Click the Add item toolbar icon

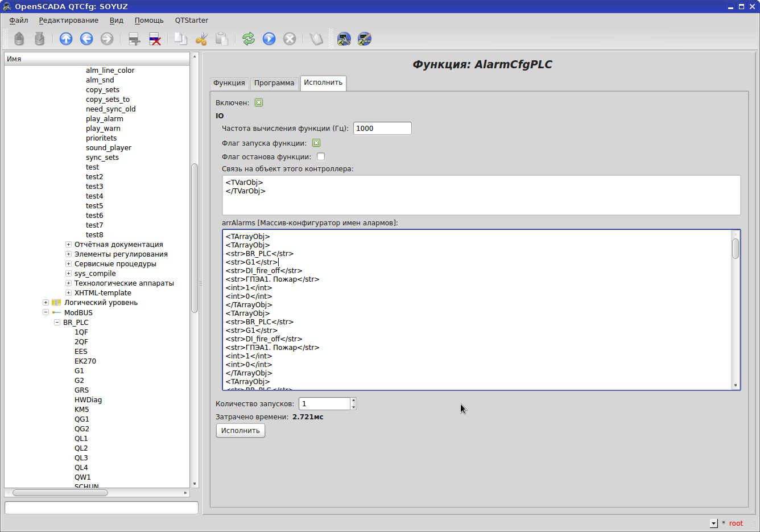(x=134, y=39)
